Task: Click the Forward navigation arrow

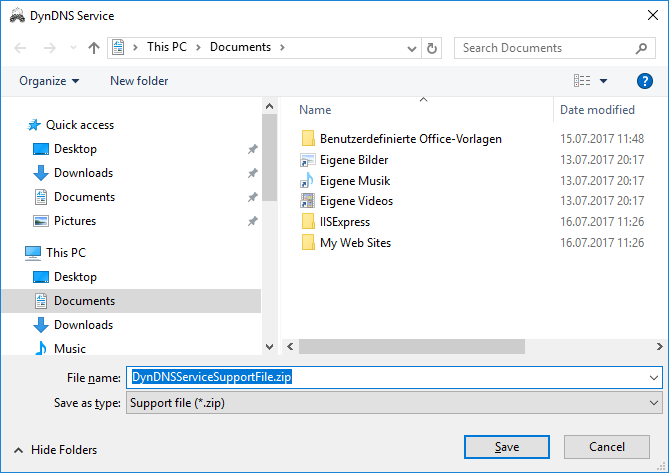Action: 49,48
